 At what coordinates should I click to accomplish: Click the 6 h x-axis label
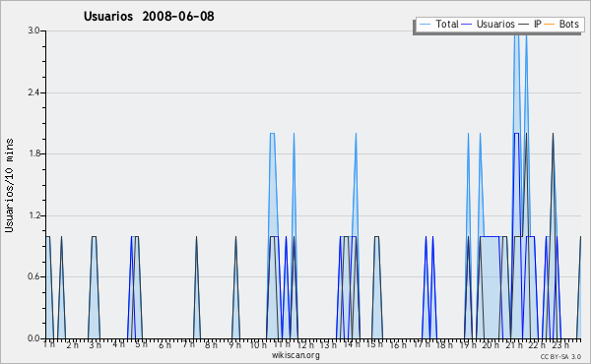[x=164, y=344]
